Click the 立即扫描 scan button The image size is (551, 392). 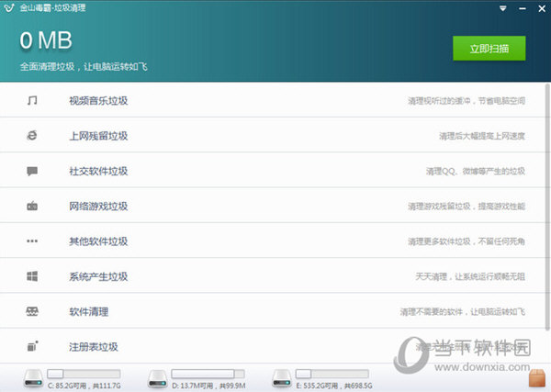click(x=489, y=48)
